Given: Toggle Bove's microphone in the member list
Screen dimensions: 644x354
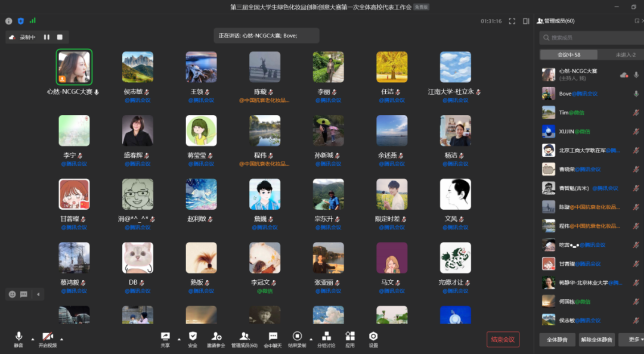Looking at the screenshot, I should (636, 94).
